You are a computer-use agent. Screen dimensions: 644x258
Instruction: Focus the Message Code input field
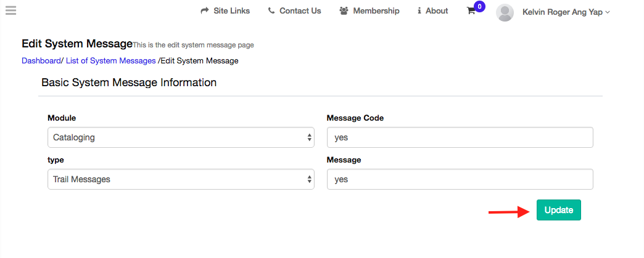[x=460, y=137]
